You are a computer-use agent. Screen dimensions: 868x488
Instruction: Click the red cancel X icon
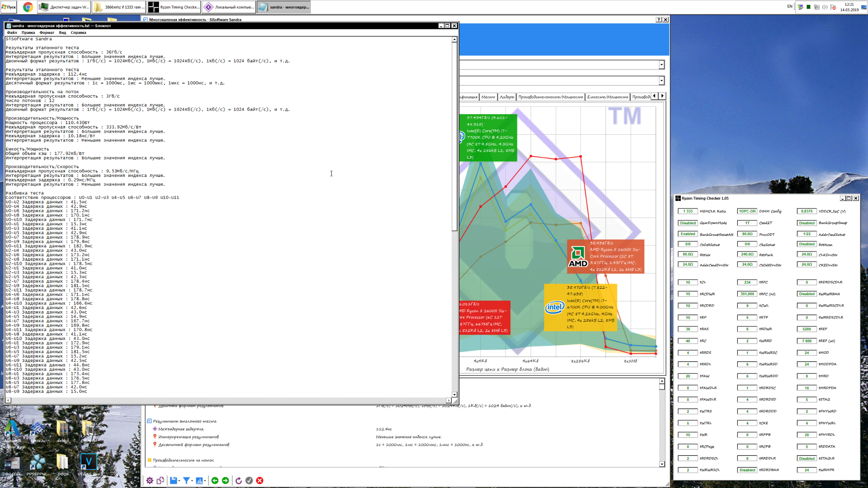(x=260, y=480)
